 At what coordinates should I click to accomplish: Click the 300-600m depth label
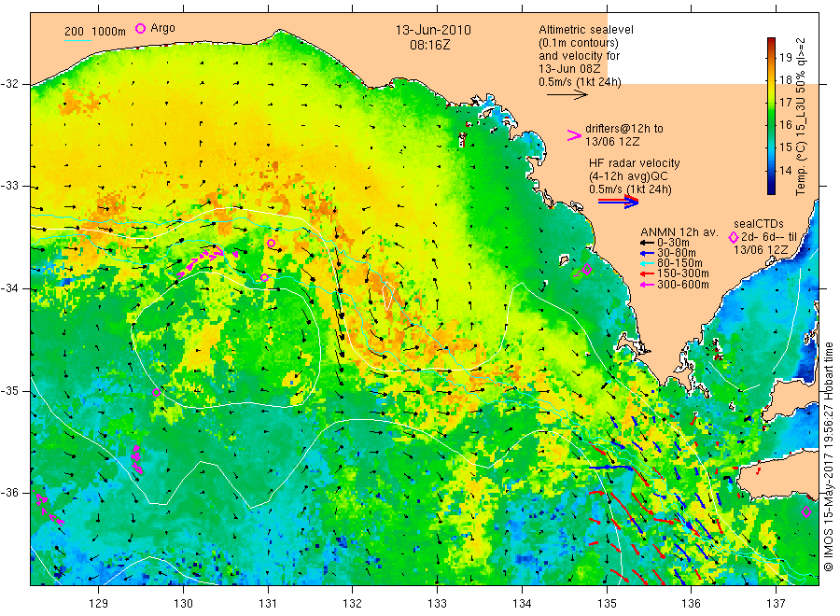pyautogui.click(x=683, y=285)
